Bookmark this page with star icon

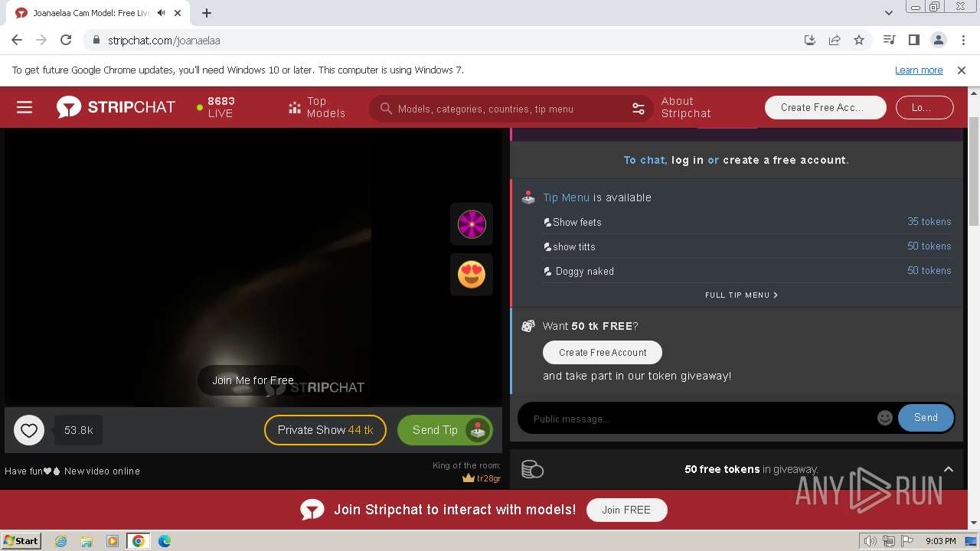pyautogui.click(x=859, y=40)
